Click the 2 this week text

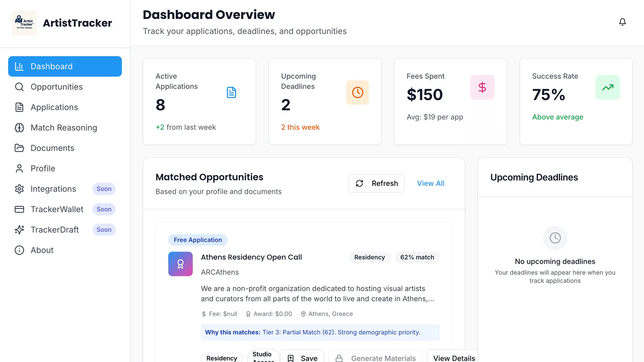pyautogui.click(x=300, y=127)
